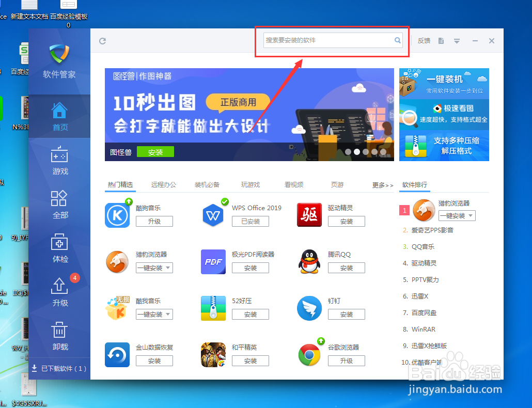Switch to the 装机必备 tab
532x408 pixels.
[207, 184]
